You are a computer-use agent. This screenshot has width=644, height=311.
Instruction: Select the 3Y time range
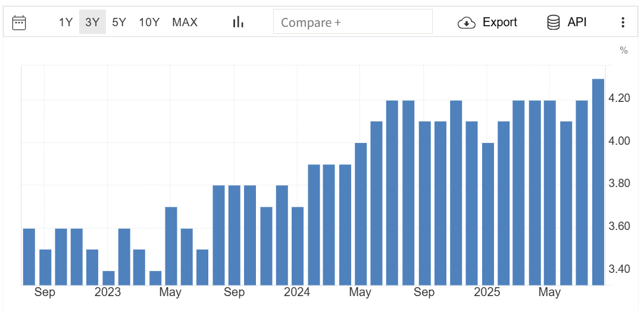92,23
